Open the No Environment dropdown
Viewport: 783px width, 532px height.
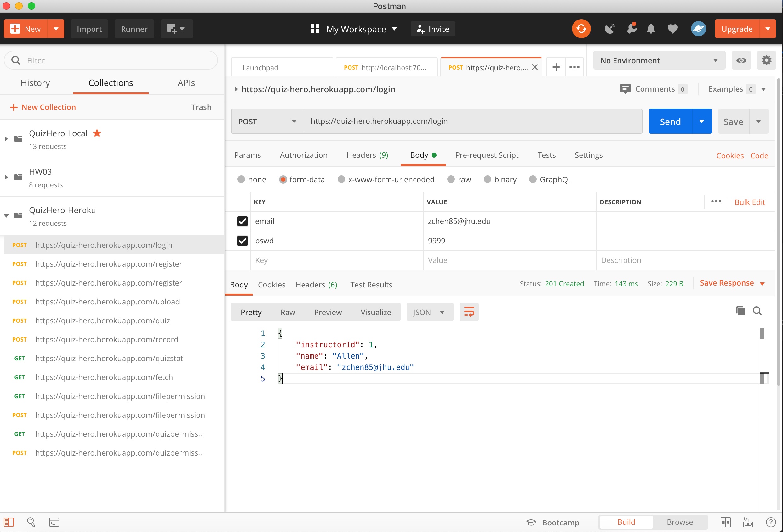coord(659,60)
